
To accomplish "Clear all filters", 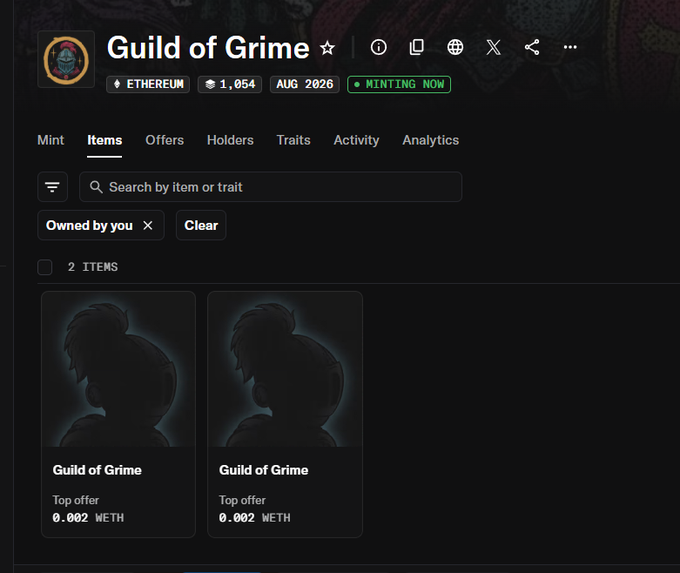I will click(x=201, y=226).
